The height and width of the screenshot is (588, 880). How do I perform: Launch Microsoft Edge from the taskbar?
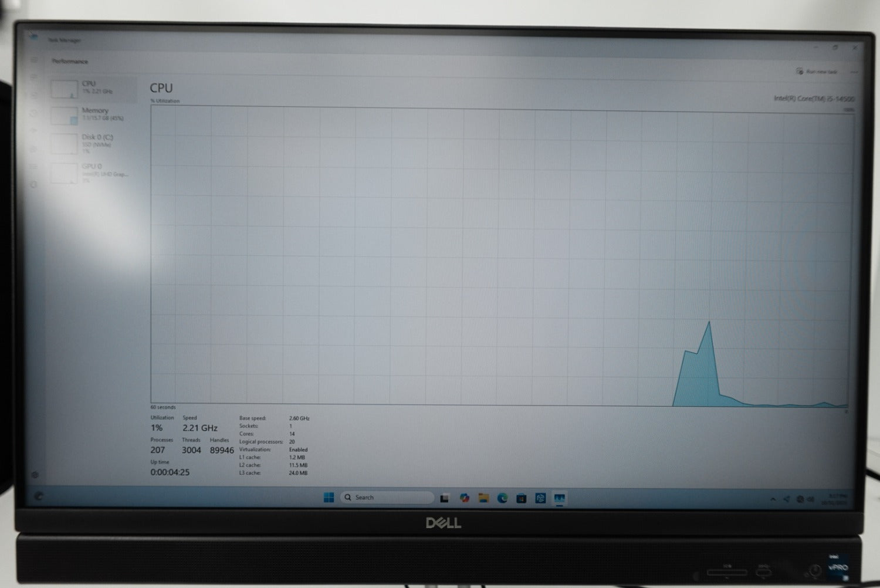coord(502,498)
